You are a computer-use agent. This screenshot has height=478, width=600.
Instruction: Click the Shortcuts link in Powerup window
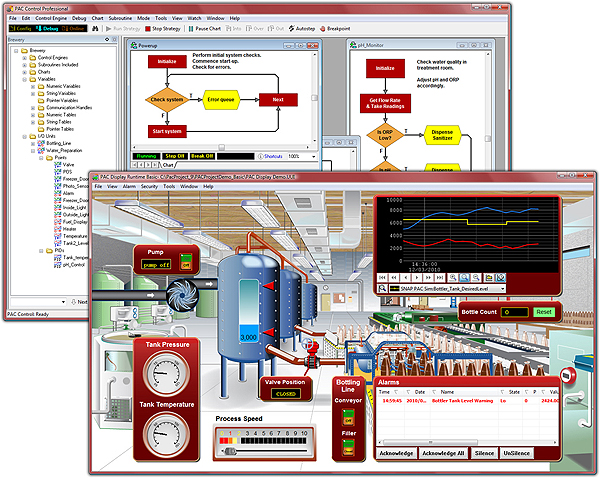click(273, 156)
